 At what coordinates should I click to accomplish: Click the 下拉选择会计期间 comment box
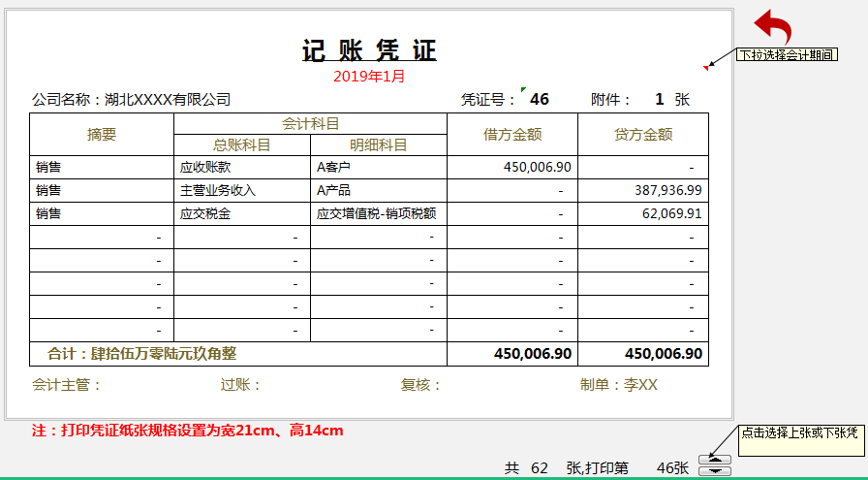click(x=787, y=54)
